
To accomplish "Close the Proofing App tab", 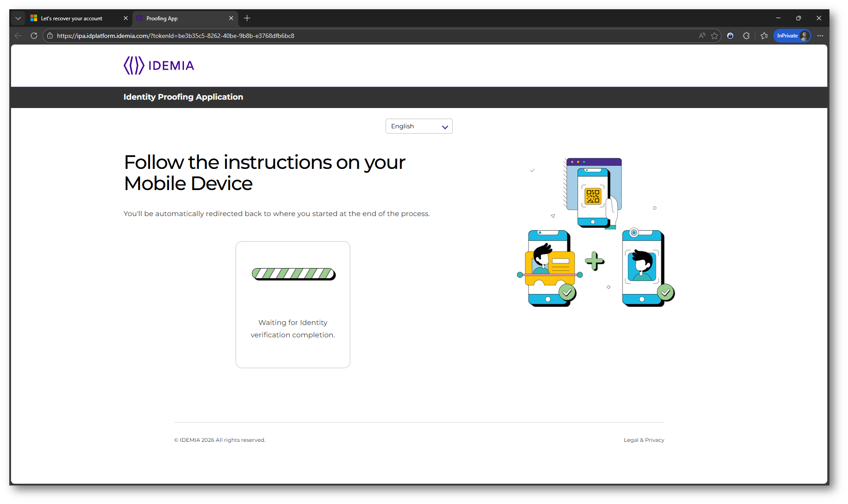I will click(231, 18).
